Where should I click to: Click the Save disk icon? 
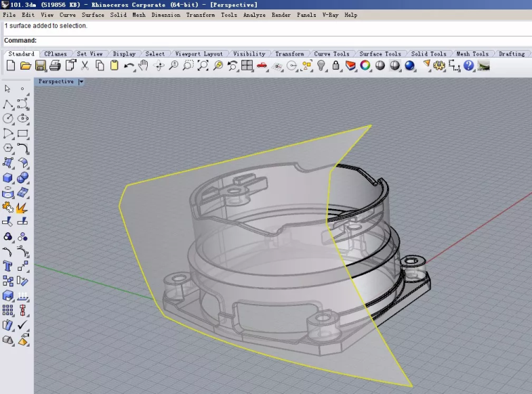pos(40,66)
